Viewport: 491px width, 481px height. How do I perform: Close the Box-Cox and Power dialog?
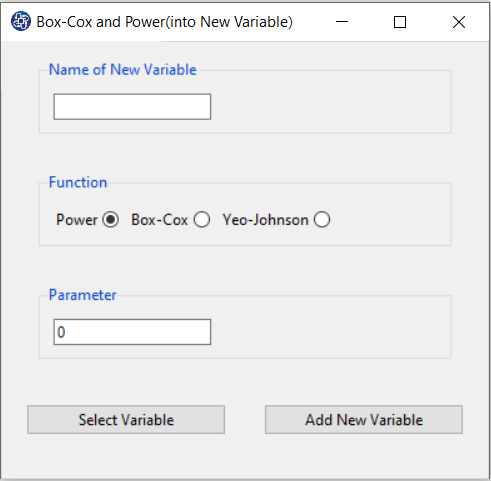coord(459,22)
